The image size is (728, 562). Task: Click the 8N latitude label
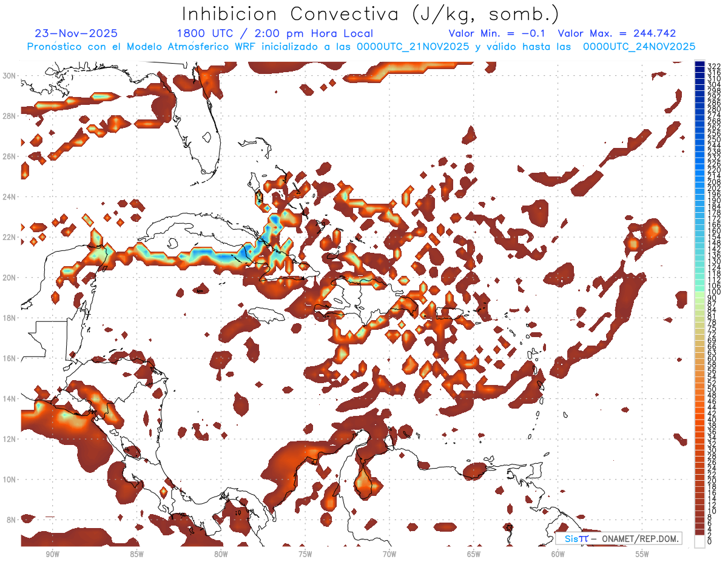12,520
